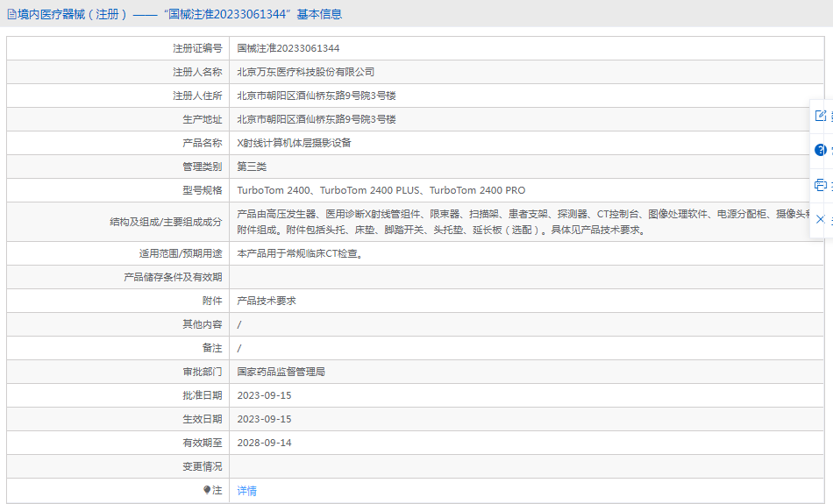This screenshot has width=833, height=504.
Task: Click the 型号规格 label
Action: pos(203,190)
